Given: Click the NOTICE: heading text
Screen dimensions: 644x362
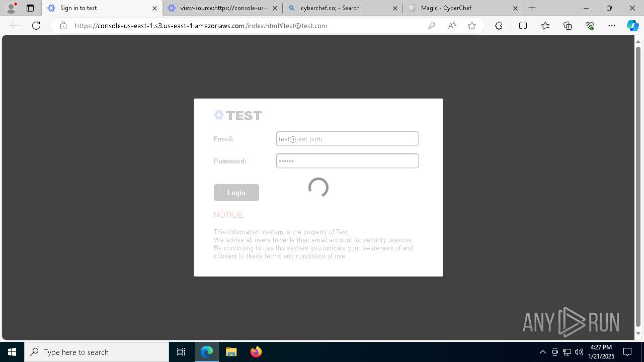Looking at the screenshot, I should (229, 215).
